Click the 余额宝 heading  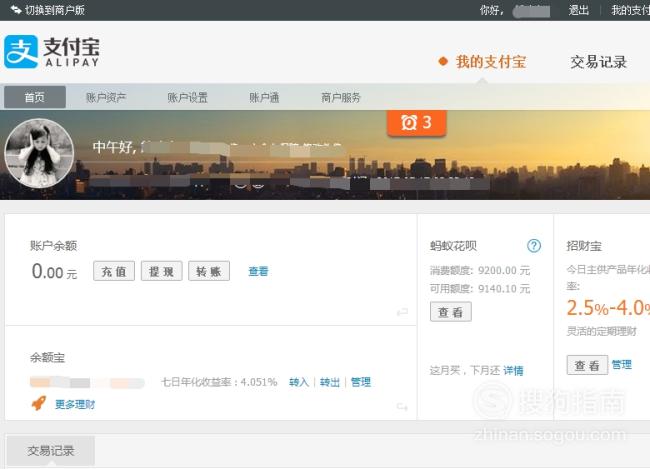[x=47, y=357]
